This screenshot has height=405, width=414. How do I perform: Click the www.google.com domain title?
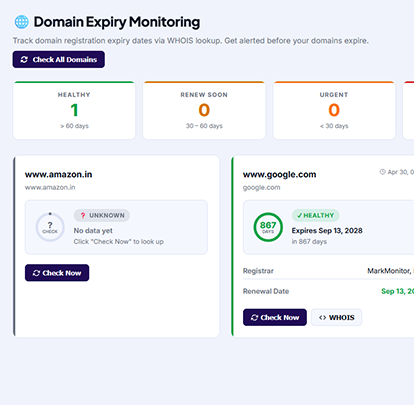click(279, 174)
